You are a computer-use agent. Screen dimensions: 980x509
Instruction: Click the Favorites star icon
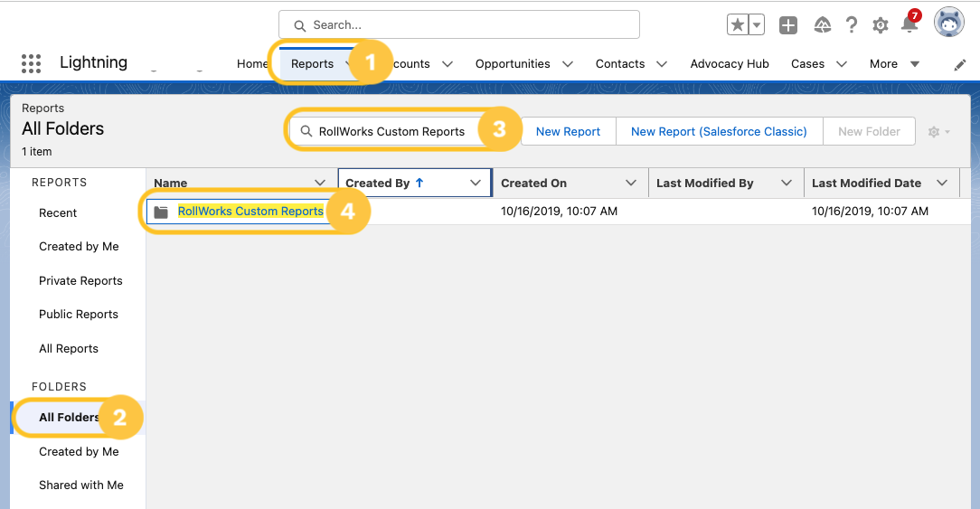coord(738,25)
